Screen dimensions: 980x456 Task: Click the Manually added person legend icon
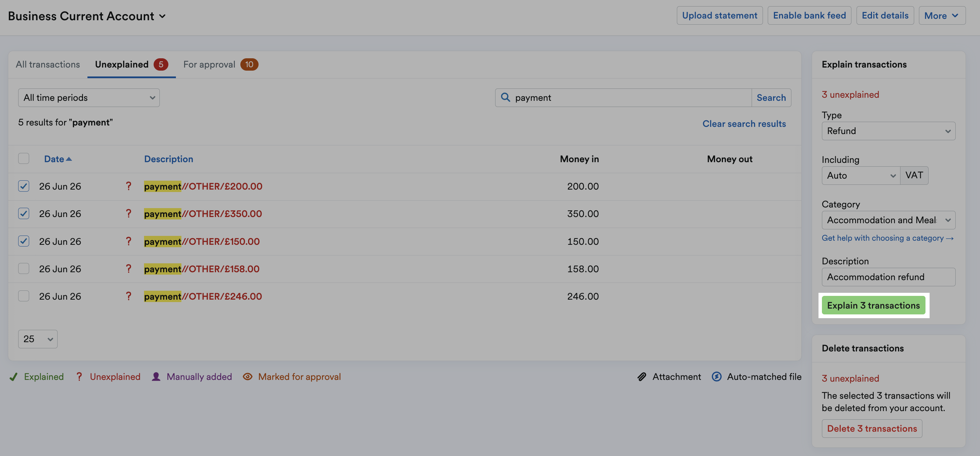(x=156, y=376)
